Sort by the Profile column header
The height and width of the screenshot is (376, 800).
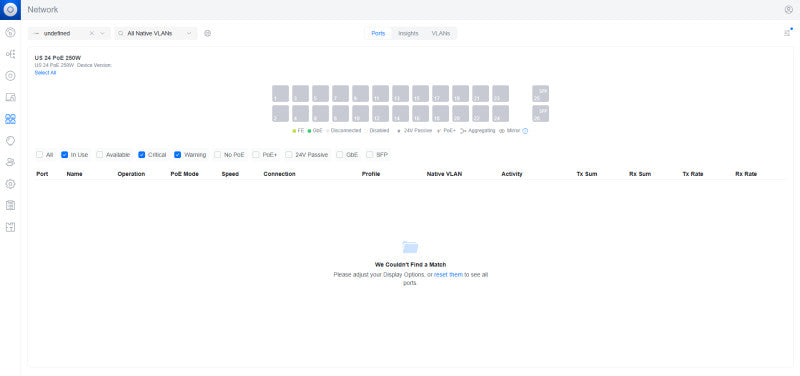[371, 174]
